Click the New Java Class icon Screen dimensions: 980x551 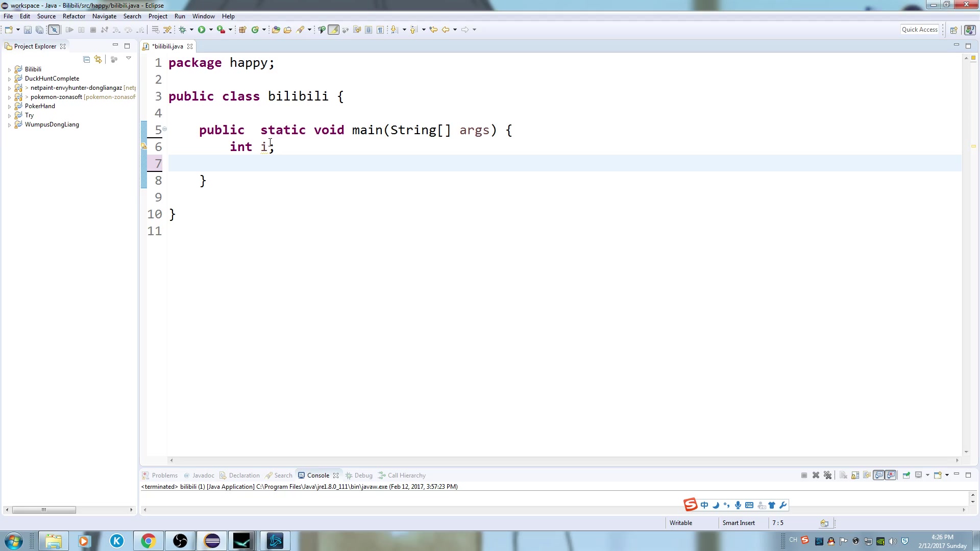click(x=255, y=30)
